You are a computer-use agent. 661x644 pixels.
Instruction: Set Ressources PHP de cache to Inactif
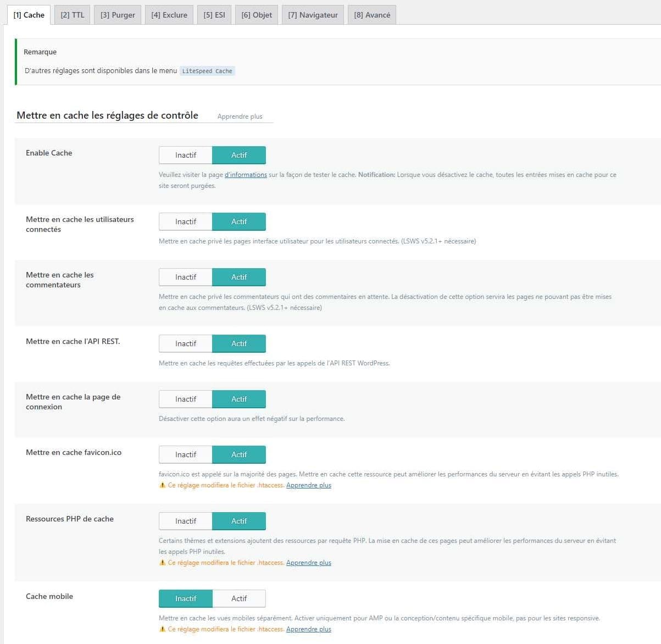click(186, 521)
